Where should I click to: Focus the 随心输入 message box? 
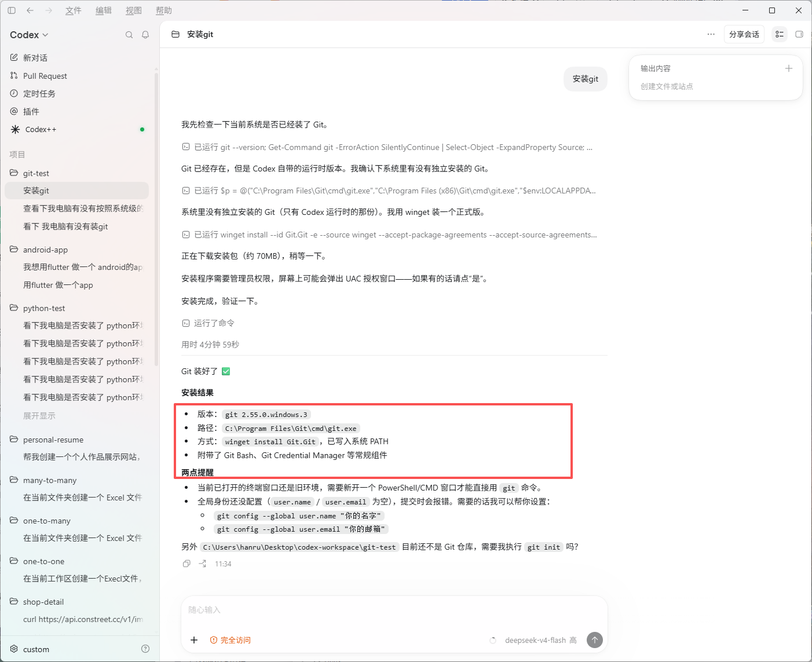(394, 610)
